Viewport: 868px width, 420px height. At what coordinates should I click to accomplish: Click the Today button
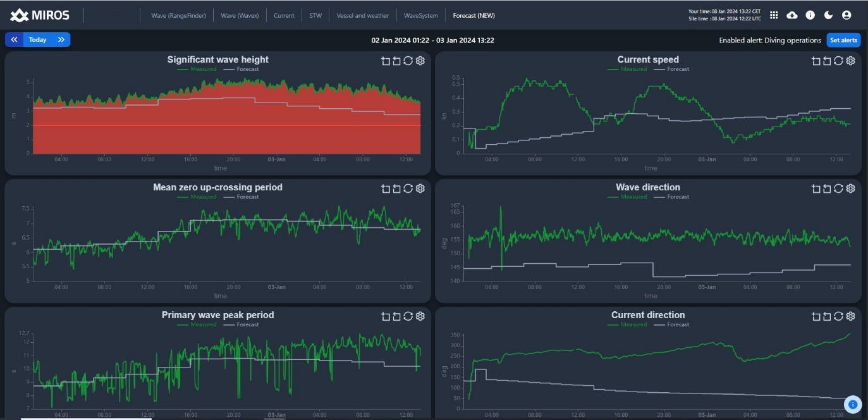pyautogui.click(x=37, y=39)
